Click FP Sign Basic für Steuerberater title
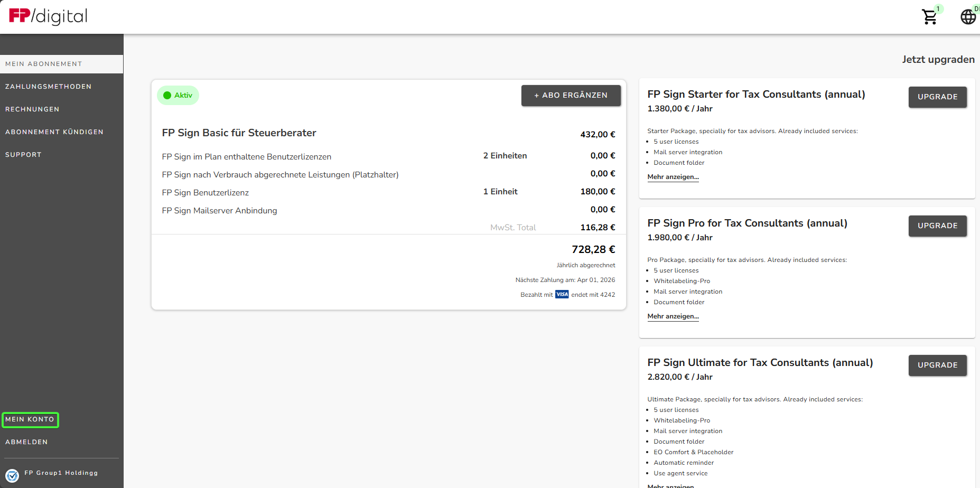 (239, 133)
